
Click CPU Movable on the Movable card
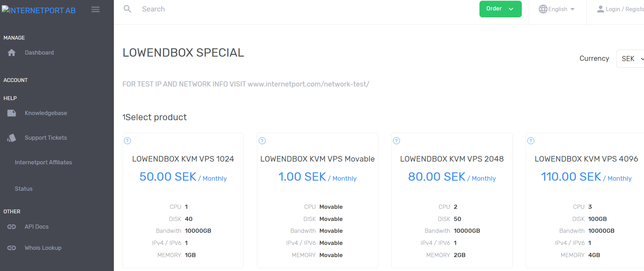coord(324,207)
